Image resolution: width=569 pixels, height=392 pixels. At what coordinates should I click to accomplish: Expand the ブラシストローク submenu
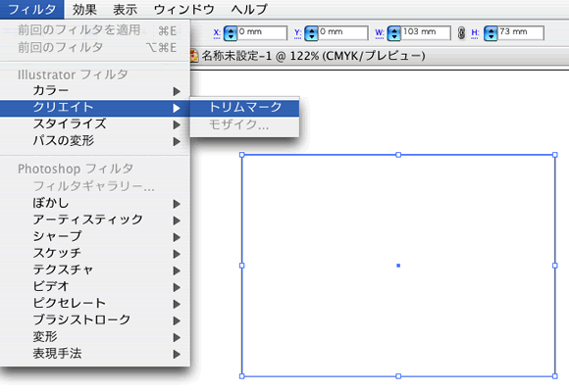[95, 319]
